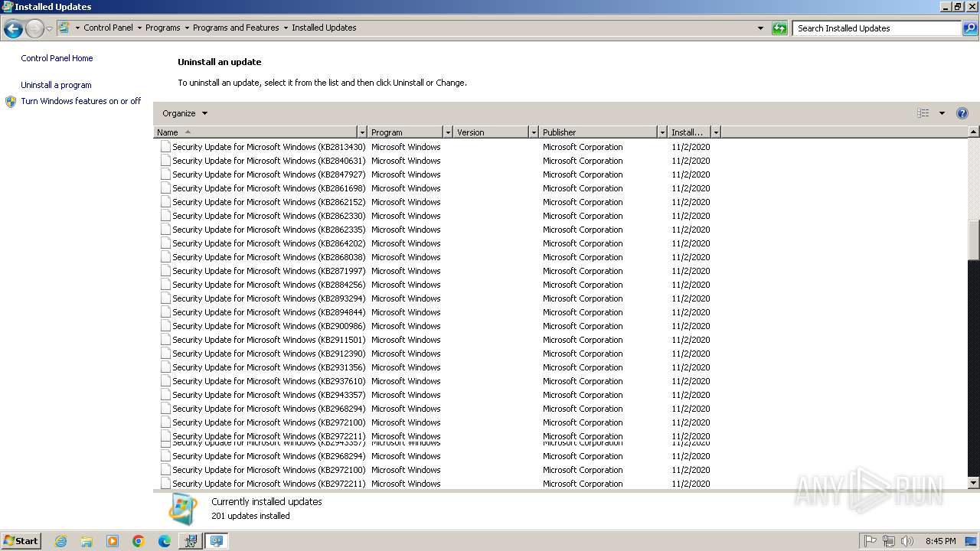Screen dimensions: 980x551
Task: Click the scroll up arrow of the list
Action: click(974, 132)
